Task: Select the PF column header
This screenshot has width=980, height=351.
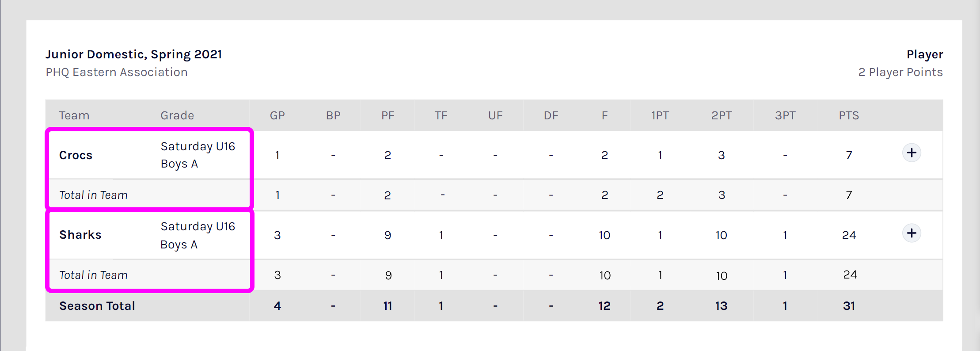Action: [x=387, y=115]
